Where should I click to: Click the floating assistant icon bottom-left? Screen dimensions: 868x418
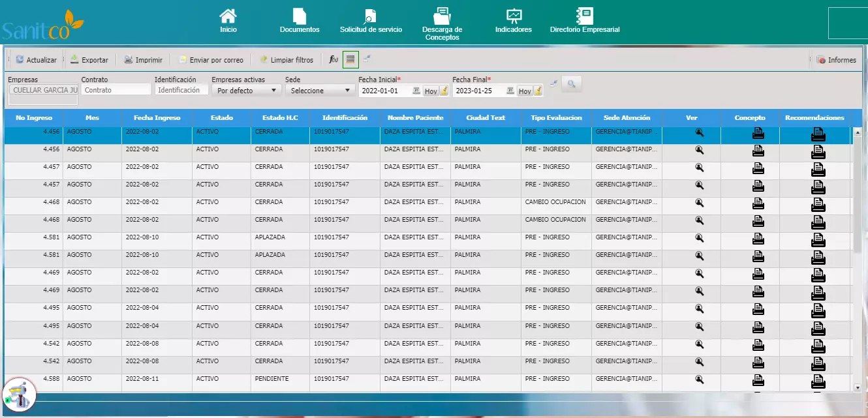20,395
